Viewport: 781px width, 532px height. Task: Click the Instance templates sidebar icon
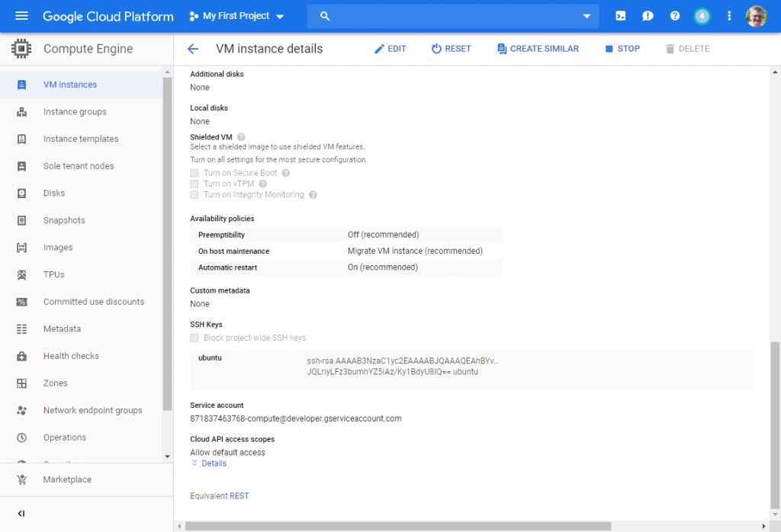[21, 139]
